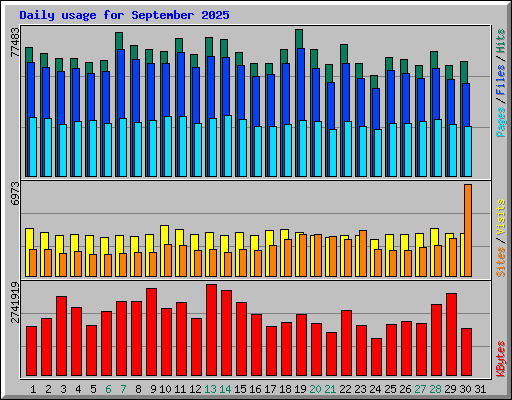Click the 77483 hits axis value
Screen dimensions: 512x400
point(15,42)
